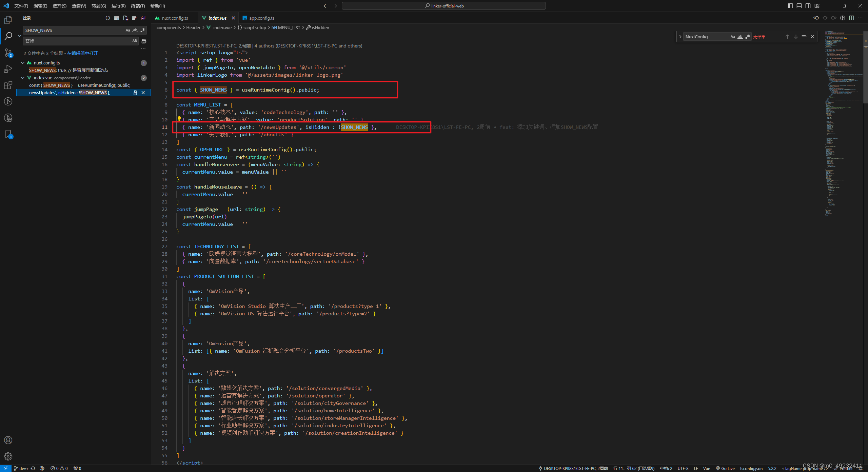The height and width of the screenshot is (472, 868).
Task: Open the 帮助(H) menu
Action: (158, 6)
